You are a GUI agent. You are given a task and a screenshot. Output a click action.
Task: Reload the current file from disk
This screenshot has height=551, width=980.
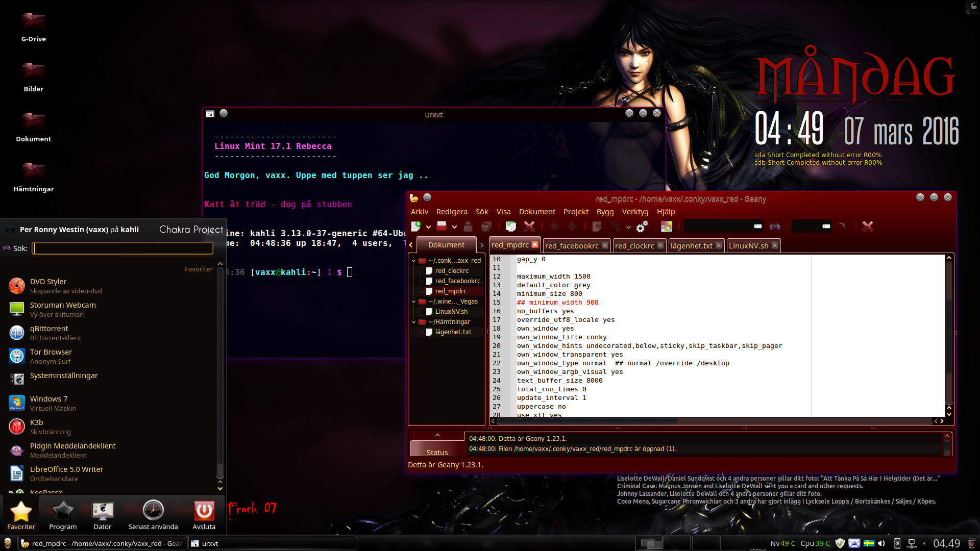[x=511, y=226]
